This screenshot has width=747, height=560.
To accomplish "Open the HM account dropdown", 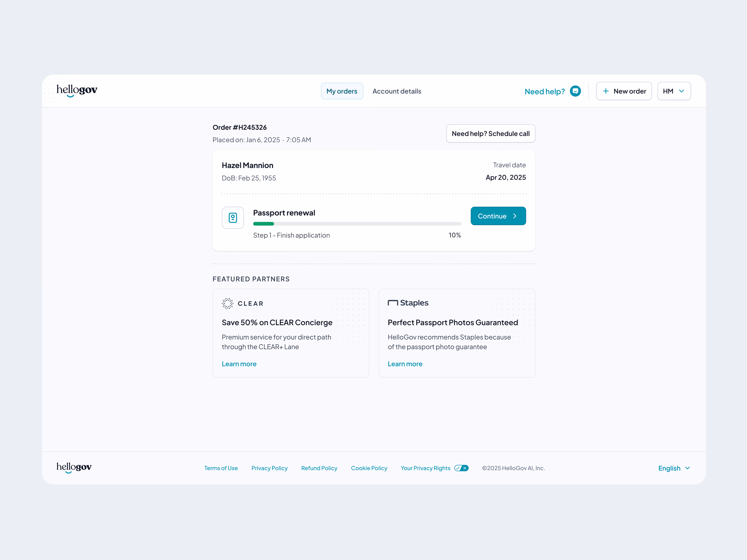I will (674, 91).
